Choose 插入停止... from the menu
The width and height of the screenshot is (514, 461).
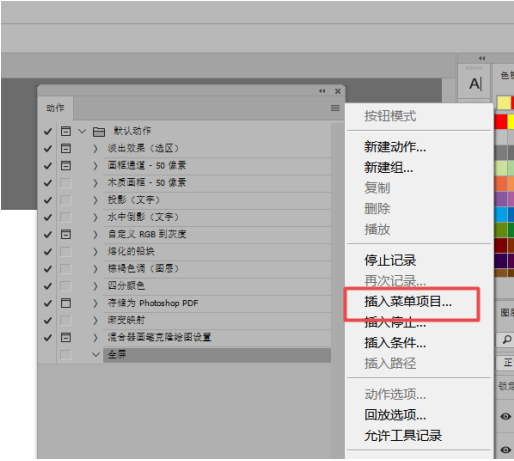pyautogui.click(x=395, y=322)
